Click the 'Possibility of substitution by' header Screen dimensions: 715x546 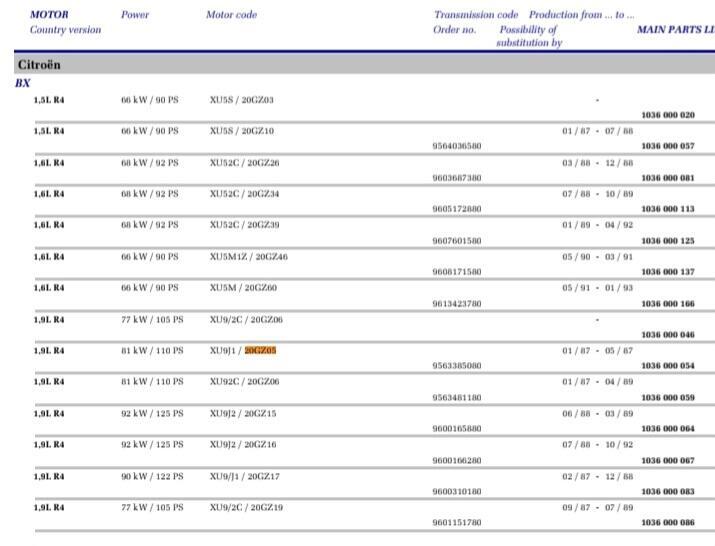[x=529, y=36]
